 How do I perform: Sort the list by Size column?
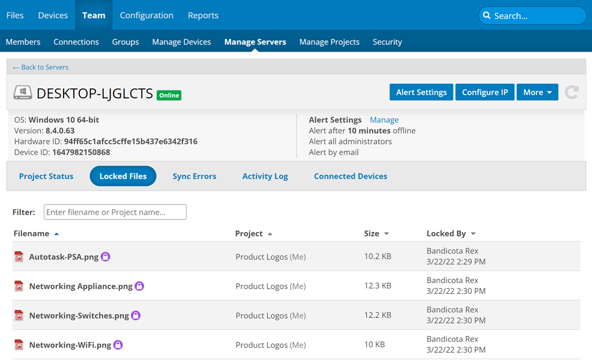click(376, 233)
